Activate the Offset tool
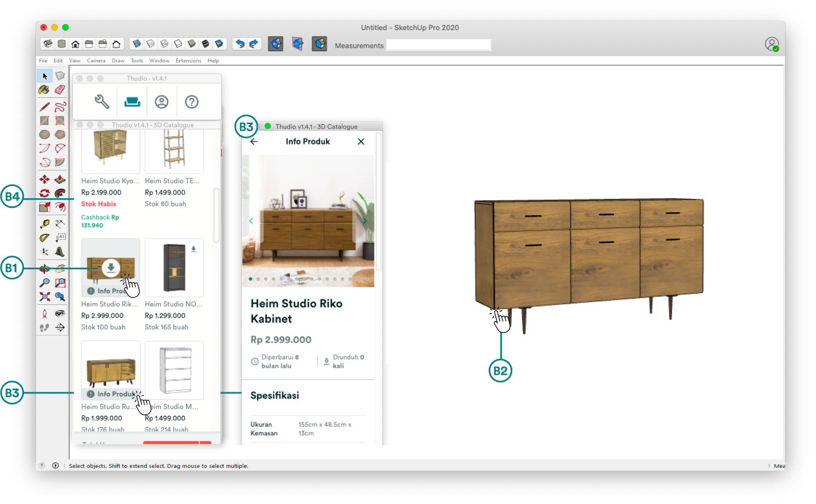Image resolution: width=816 pixels, height=504 pixels. pos(60,207)
